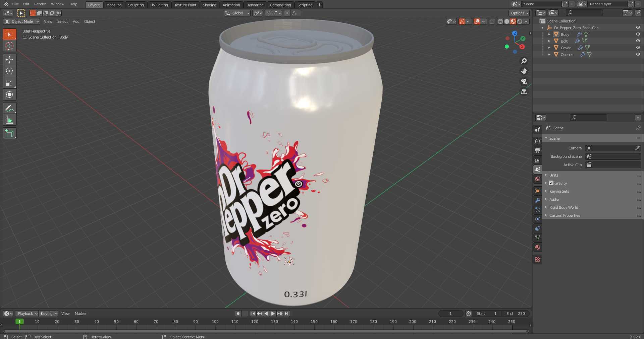Pick the Rotate tool
The image size is (644, 339).
point(9,71)
